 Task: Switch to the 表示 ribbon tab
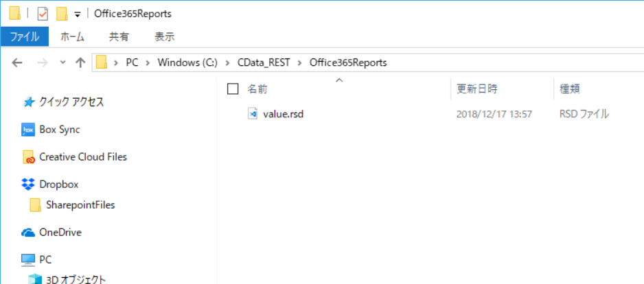pyautogui.click(x=164, y=36)
